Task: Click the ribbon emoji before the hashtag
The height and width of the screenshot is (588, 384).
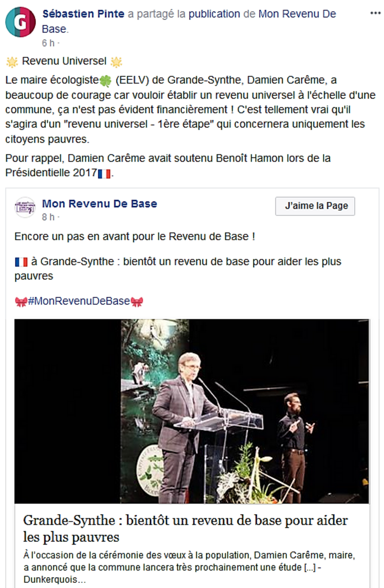Action: point(21,302)
